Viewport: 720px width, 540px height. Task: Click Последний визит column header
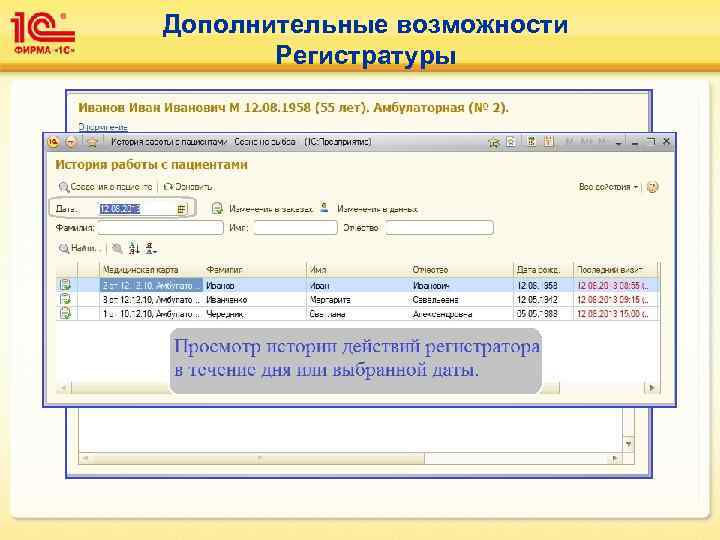click(x=615, y=270)
